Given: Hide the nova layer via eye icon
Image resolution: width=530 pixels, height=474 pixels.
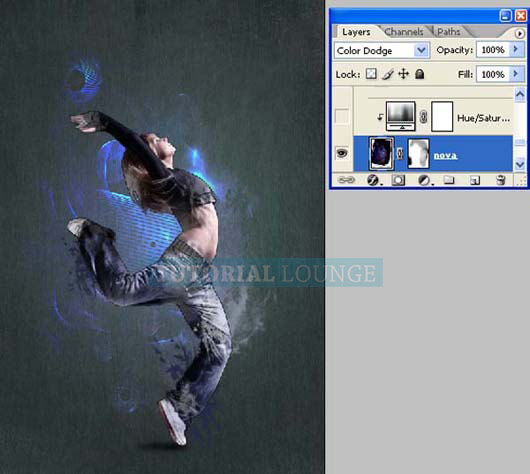Looking at the screenshot, I should point(342,153).
